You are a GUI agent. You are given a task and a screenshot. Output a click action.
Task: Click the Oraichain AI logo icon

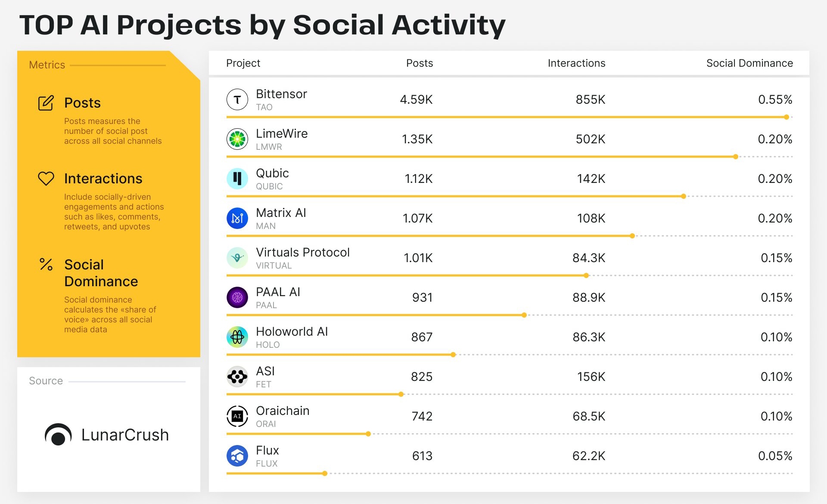pos(237,416)
